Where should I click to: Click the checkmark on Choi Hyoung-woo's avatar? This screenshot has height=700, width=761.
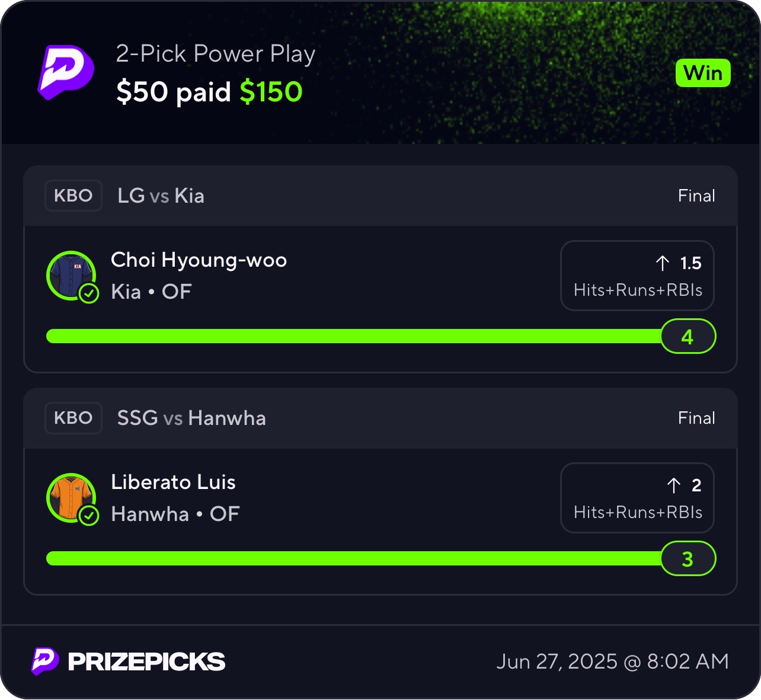click(89, 293)
